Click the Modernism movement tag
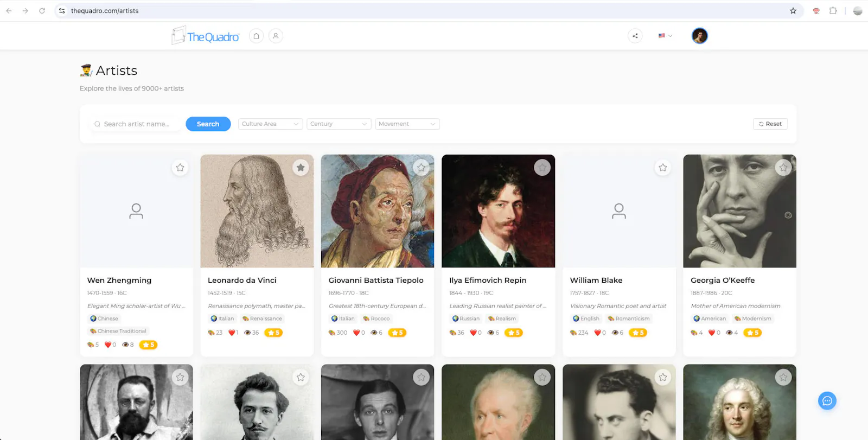 [753, 318]
